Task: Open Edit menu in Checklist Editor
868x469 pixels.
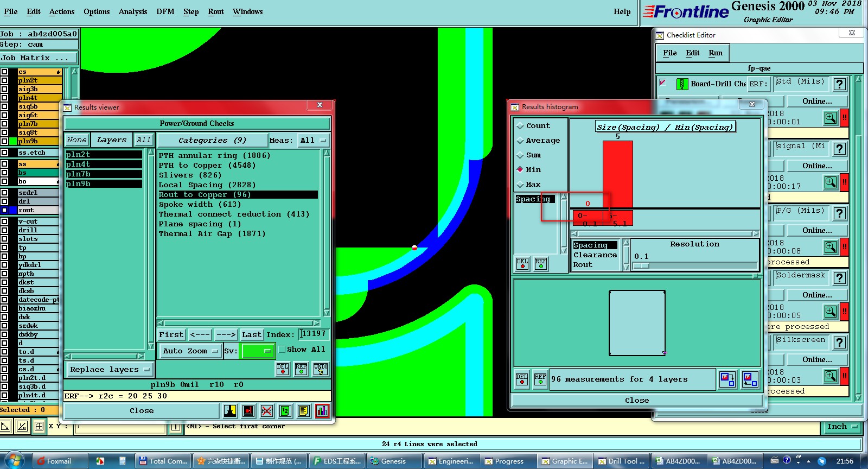Action: pyautogui.click(x=693, y=53)
